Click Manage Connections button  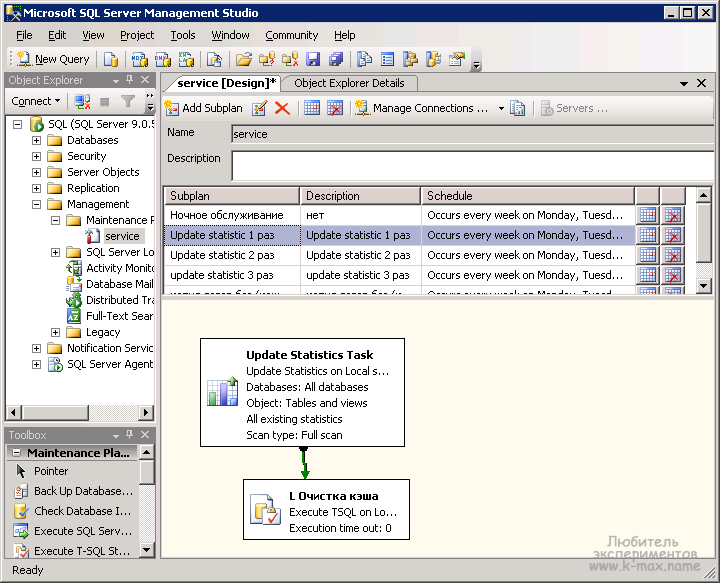[x=422, y=108]
